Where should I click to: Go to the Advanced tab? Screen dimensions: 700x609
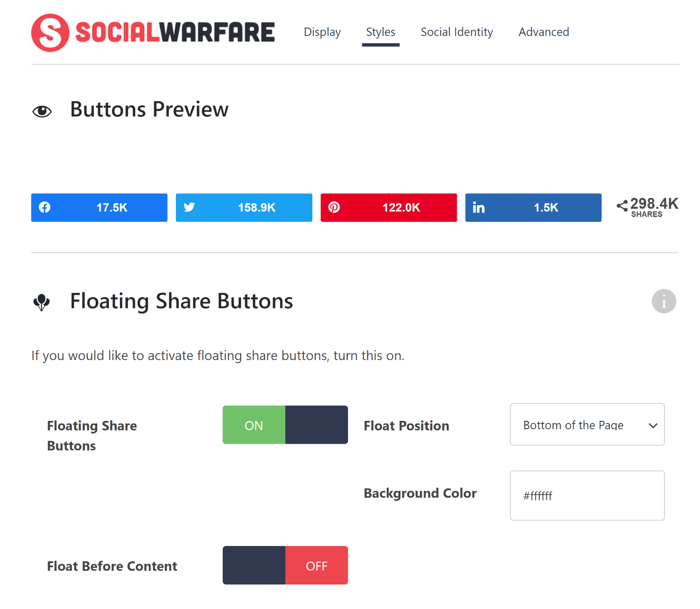pos(544,32)
